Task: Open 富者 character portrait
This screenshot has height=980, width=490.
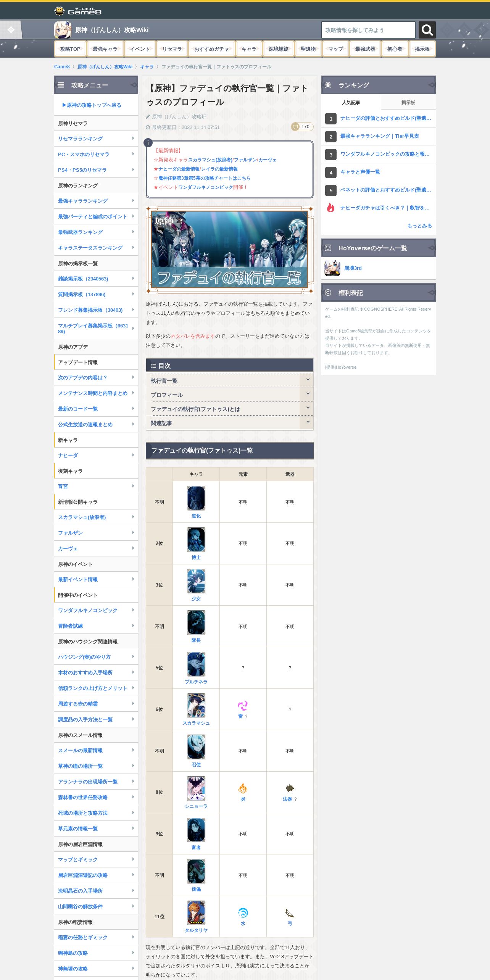Action: 196,830
